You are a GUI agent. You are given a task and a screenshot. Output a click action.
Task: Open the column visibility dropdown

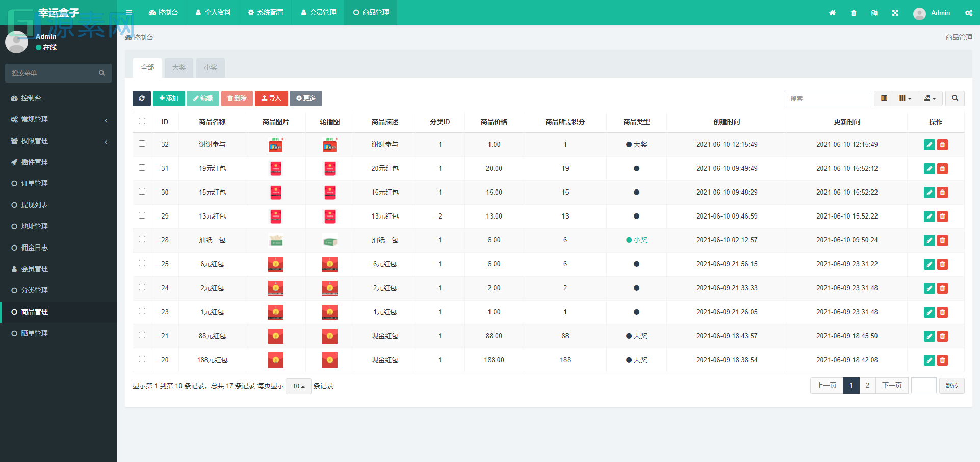(x=905, y=98)
